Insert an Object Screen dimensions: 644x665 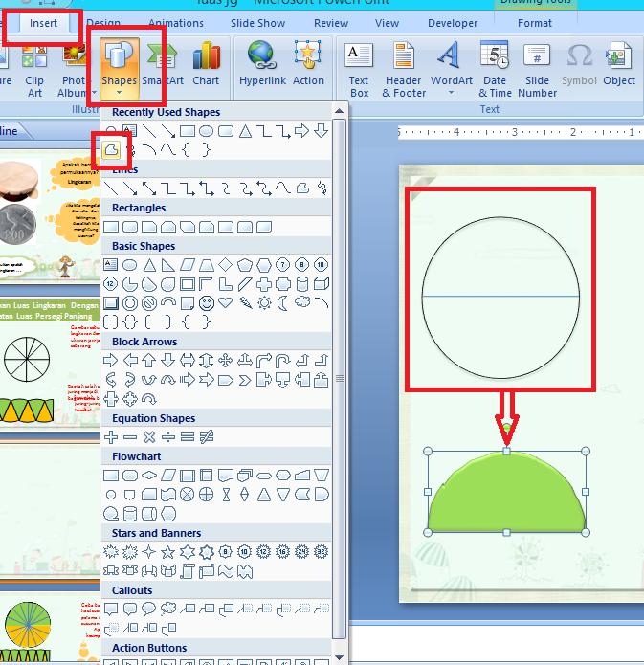click(x=619, y=63)
